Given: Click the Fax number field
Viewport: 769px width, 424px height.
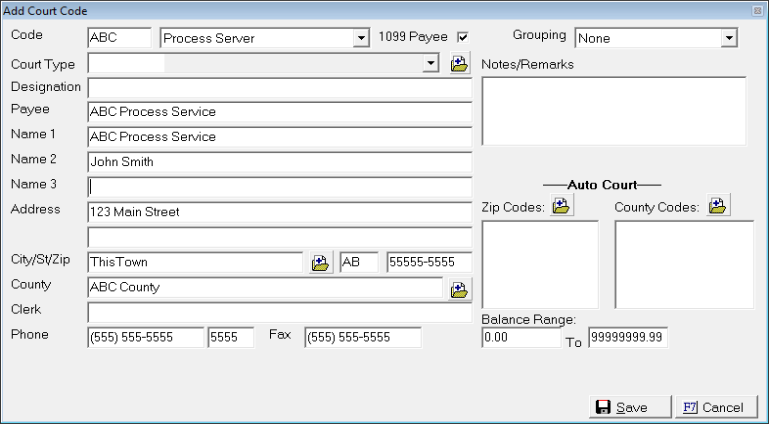Looking at the screenshot, I should pyautogui.click(x=362, y=338).
